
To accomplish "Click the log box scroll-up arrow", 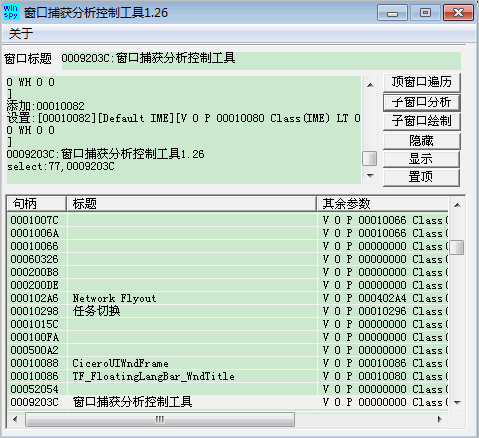I will coord(370,85).
